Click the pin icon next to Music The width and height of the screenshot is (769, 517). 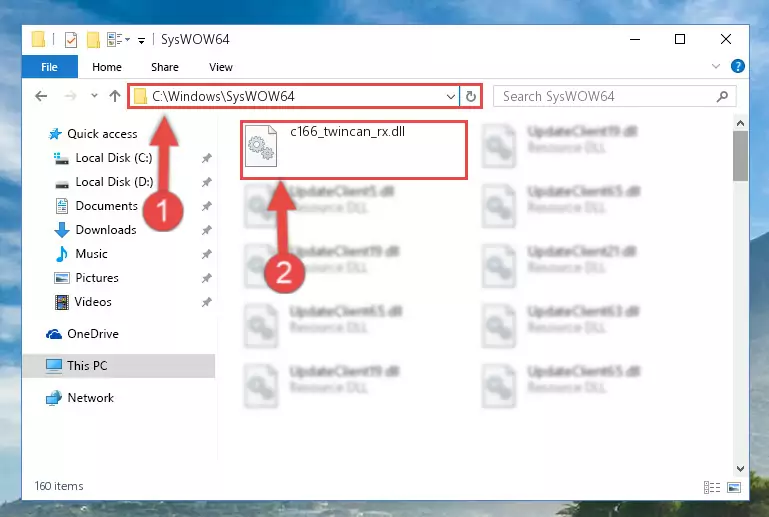coord(206,254)
